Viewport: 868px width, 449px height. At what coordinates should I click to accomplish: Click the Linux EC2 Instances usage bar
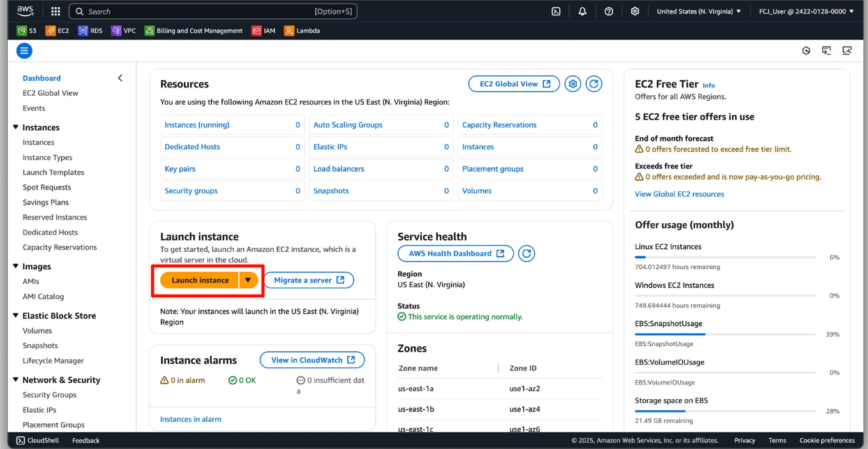[724, 257]
